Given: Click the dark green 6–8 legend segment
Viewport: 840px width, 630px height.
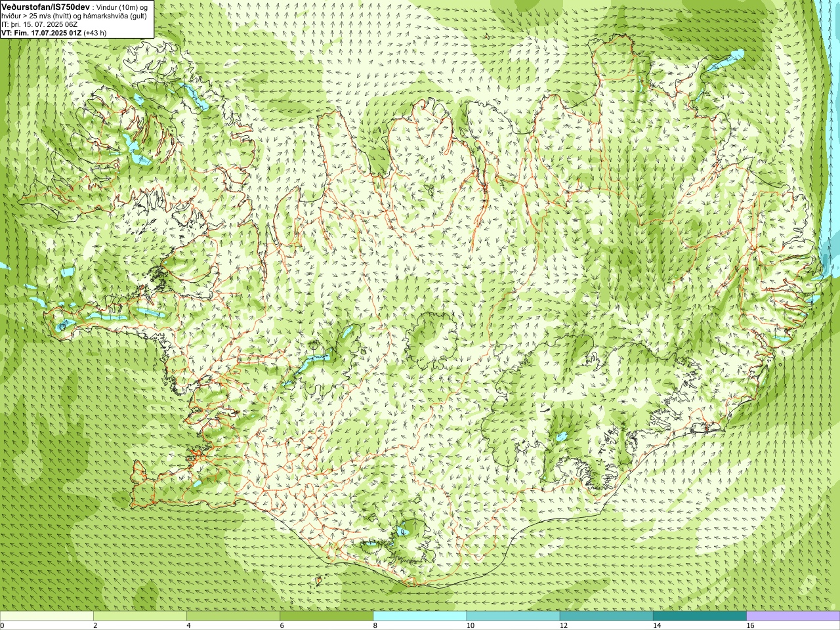Looking at the screenshot, I should [x=326, y=616].
